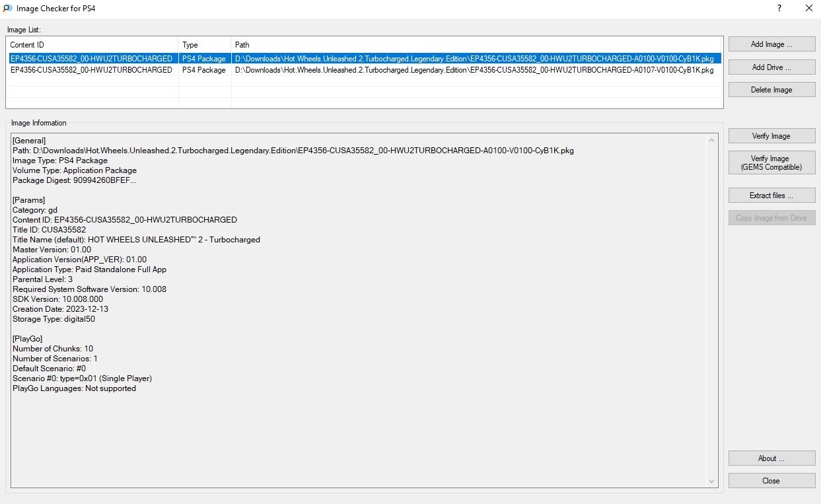Click the Storage Type: digital50 line
This screenshot has height=504, width=821.
[54, 319]
